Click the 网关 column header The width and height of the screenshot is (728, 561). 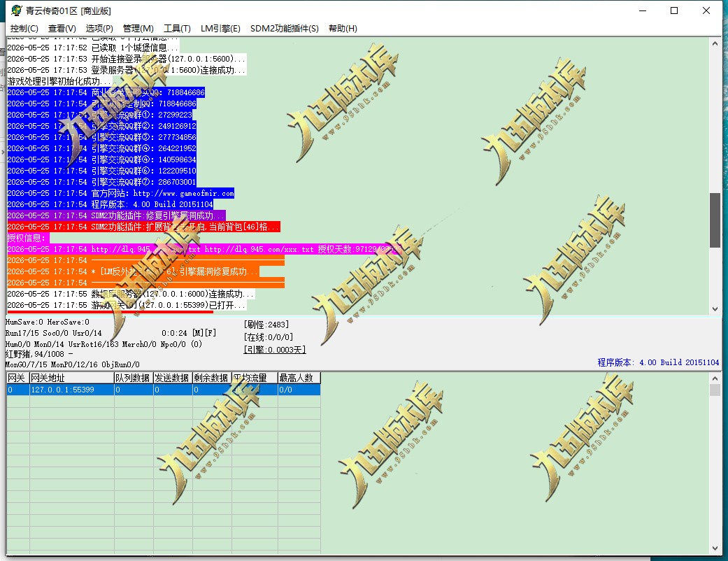17,378
